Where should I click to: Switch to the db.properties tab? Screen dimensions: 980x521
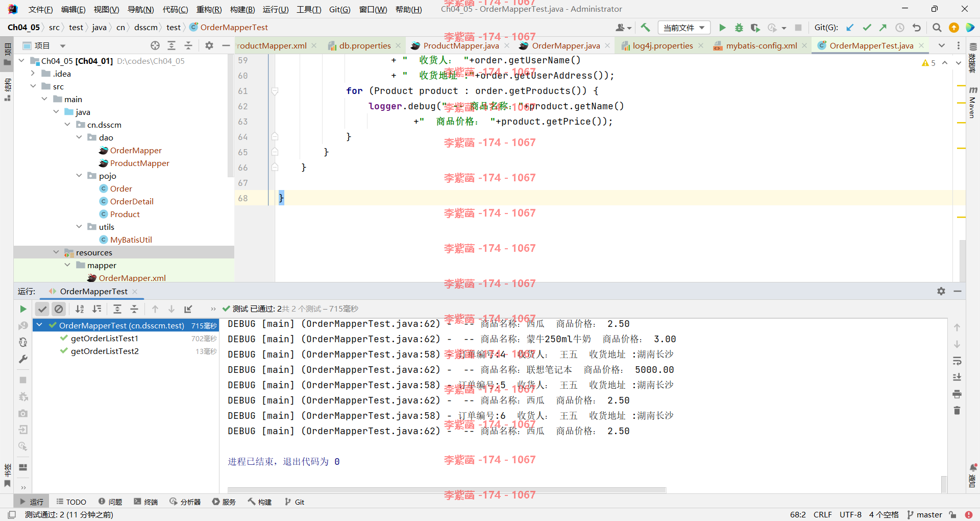(365, 45)
